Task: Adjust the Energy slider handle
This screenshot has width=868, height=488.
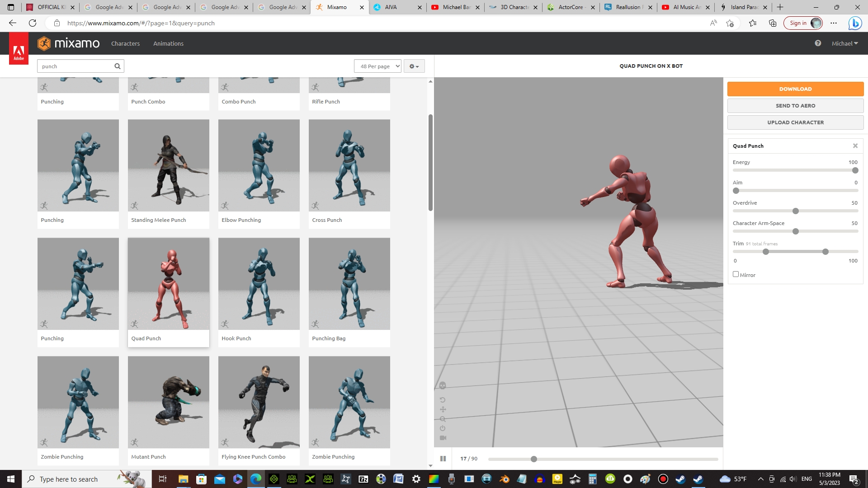Action: tap(855, 170)
